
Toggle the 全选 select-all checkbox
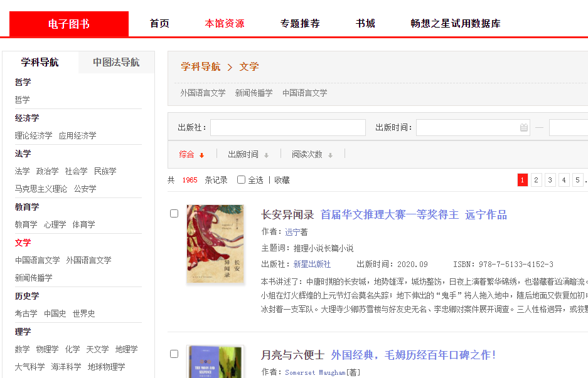241,180
